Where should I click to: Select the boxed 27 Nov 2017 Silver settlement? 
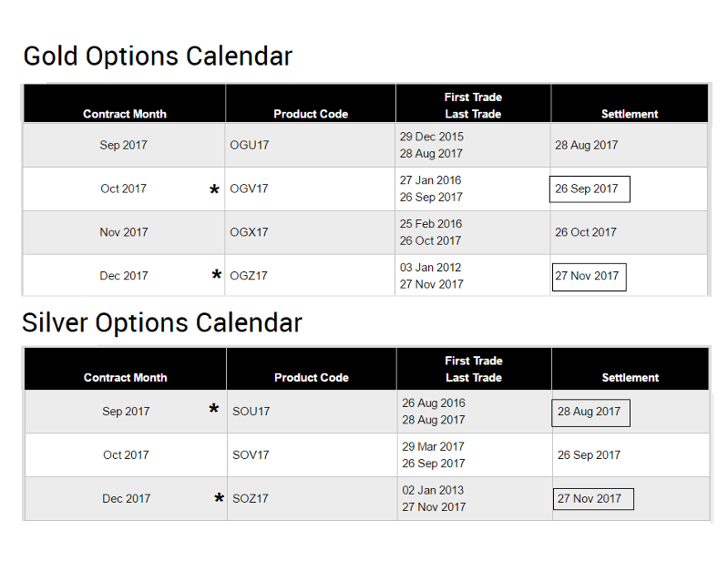click(x=592, y=499)
